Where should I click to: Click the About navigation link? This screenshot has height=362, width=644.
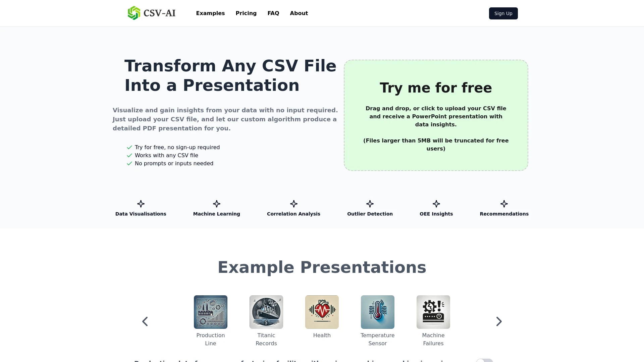coord(299,13)
